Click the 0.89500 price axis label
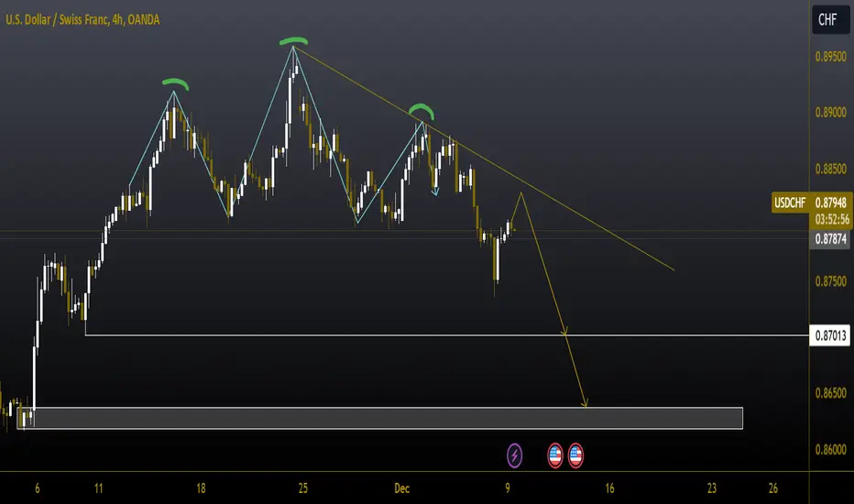 pos(830,57)
